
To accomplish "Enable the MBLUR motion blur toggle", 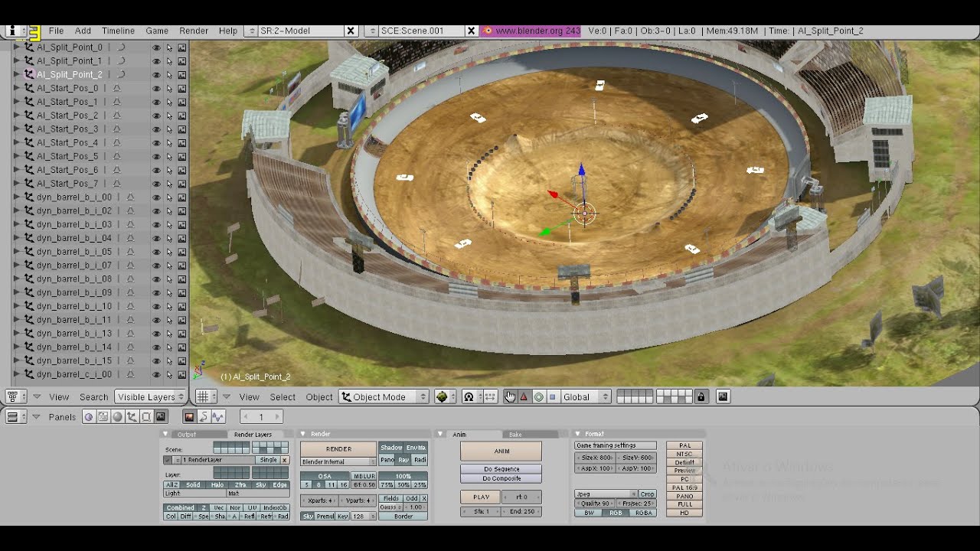I will pos(364,476).
